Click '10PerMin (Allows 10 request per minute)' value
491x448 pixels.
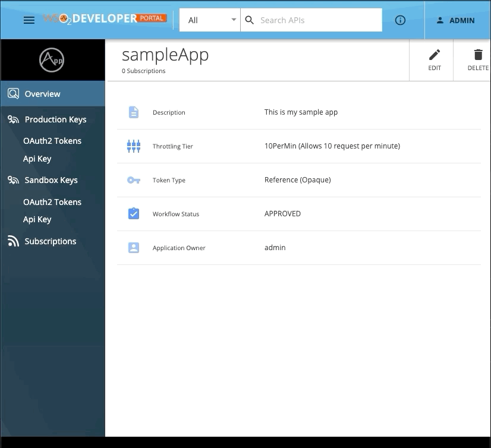pos(332,146)
